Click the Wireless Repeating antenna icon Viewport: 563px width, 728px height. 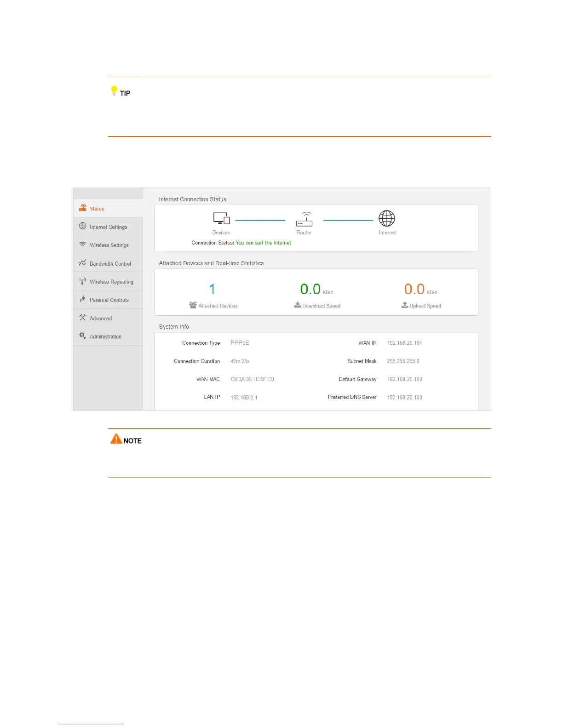coord(83,281)
